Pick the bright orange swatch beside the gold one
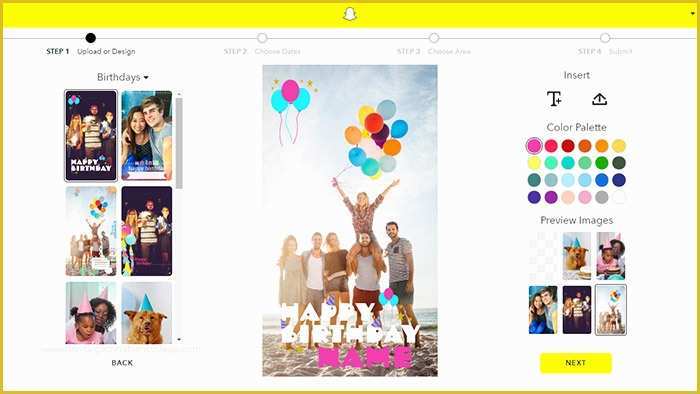The width and height of the screenshot is (700, 394). [x=602, y=145]
